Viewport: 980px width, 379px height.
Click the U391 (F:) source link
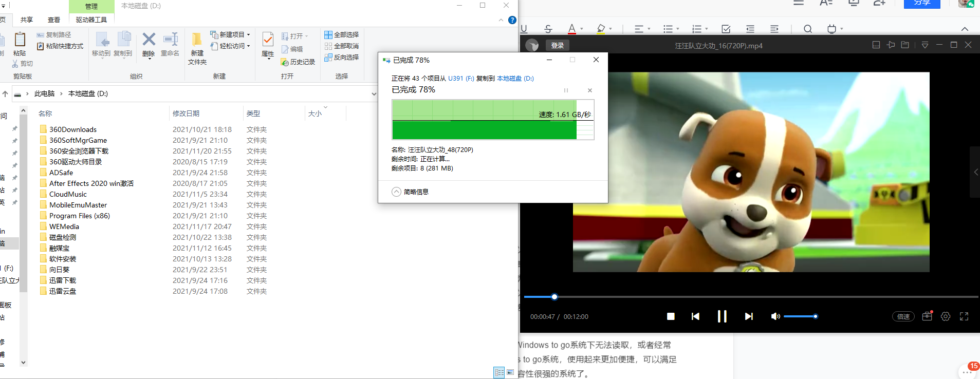click(x=461, y=79)
